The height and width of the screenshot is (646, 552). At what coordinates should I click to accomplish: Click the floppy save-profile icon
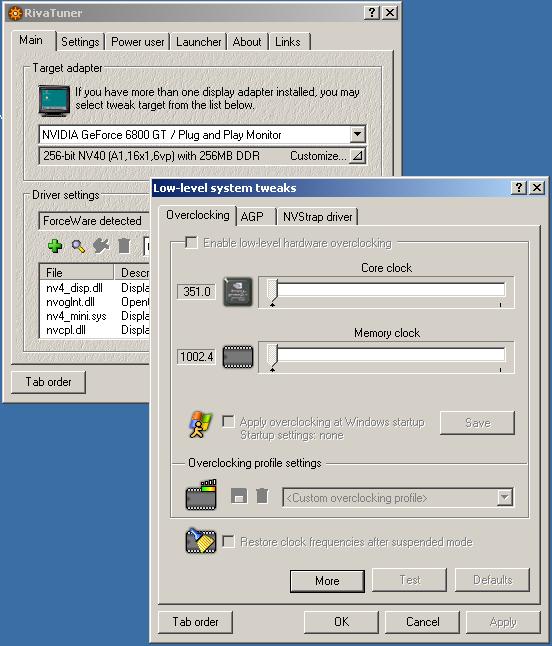tap(239, 496)
